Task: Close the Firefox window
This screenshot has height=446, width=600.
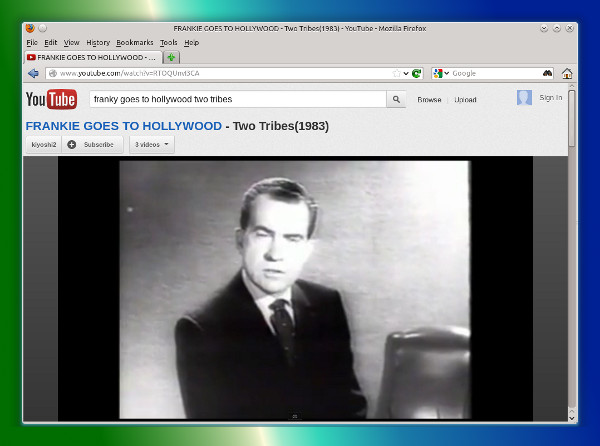Action: (570, 28)
